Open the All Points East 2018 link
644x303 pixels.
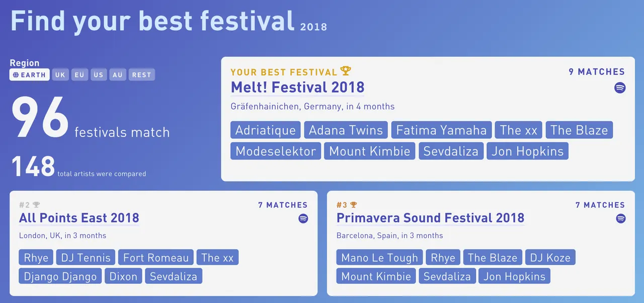[79, 218]
